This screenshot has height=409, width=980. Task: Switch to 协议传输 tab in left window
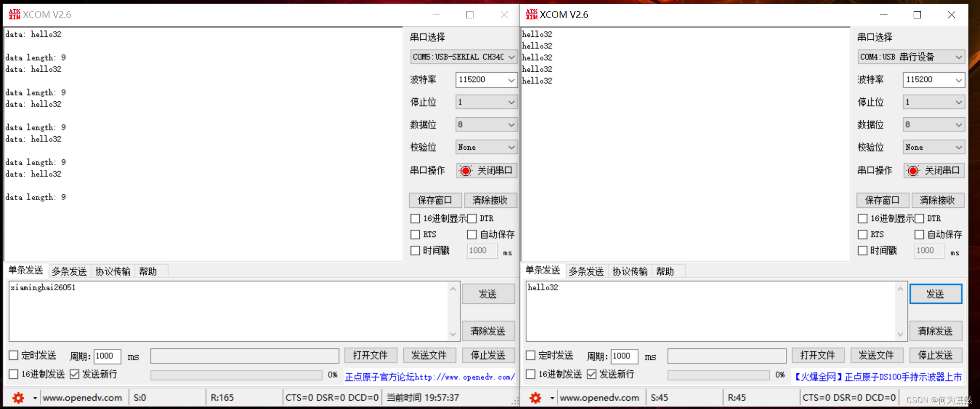click(113, 271)
